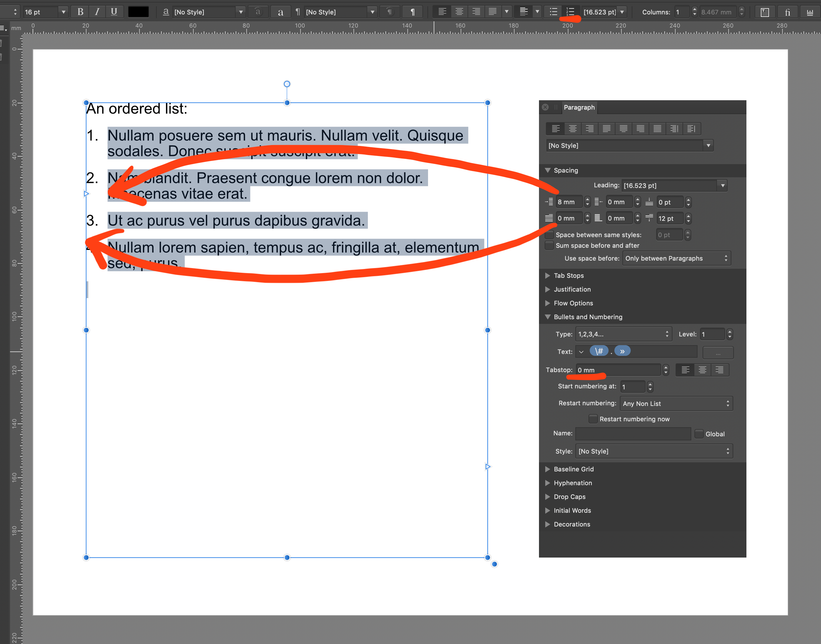Toggle underline formatting in the toolbar
This screenshot has width=821, height=644.
pyautogui.click(x=114, y=12)
